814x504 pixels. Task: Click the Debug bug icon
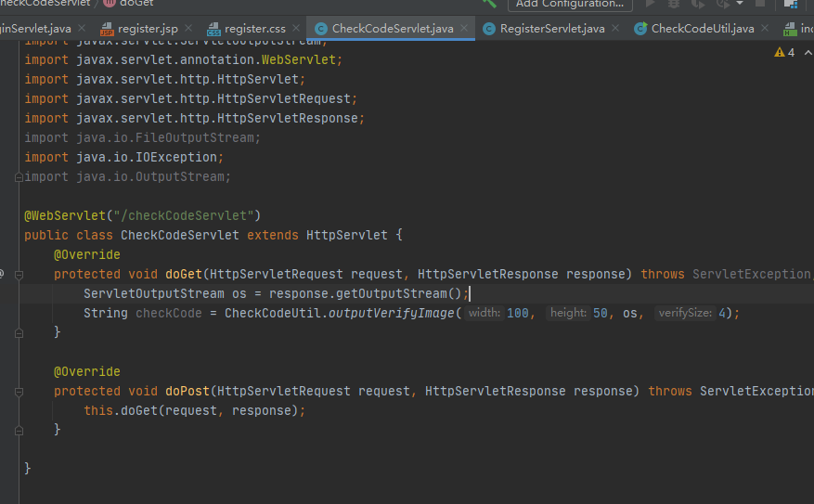point(673,4)
